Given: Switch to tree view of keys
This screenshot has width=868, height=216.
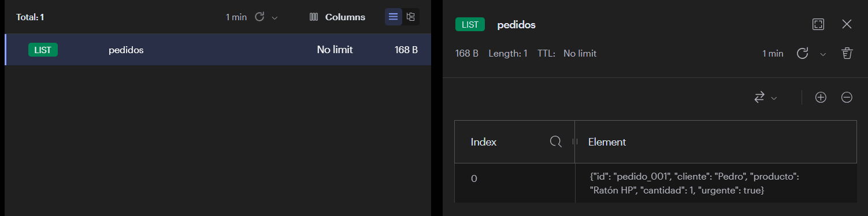Looking at the screenshot, I should 411,17.
